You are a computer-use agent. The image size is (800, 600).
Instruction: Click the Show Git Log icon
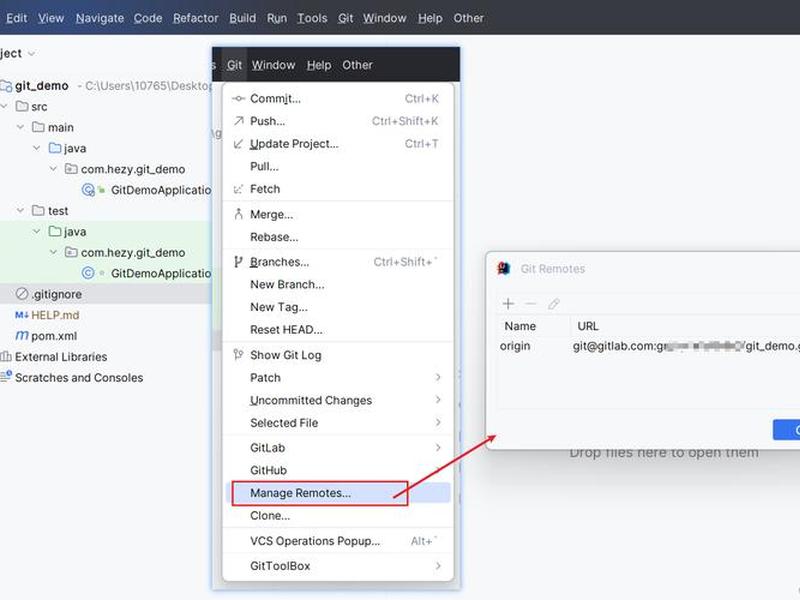(x=238, y=355)
